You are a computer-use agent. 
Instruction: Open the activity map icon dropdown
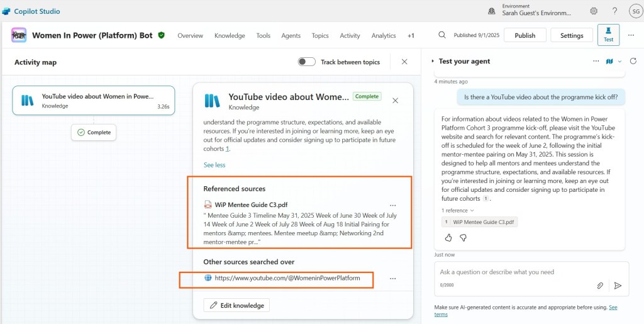[x=613, y=61]
